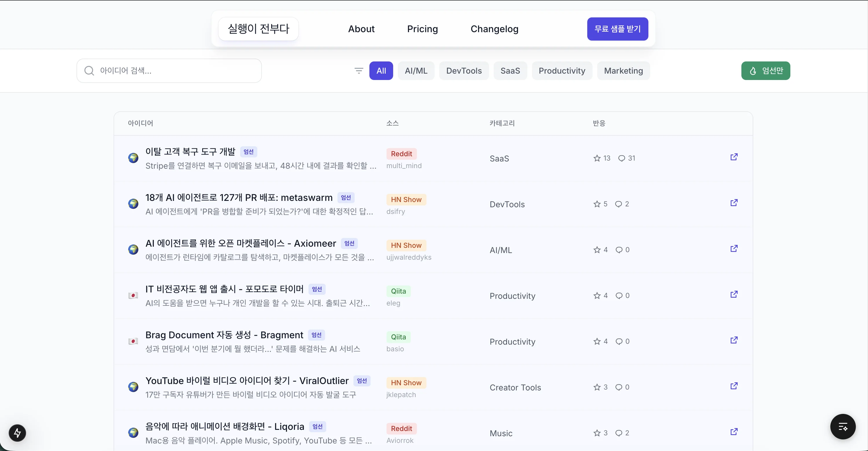Click the globe favicon next to Axiomeer idea
This screenshot has height=451, width=868.
[134, 249]
